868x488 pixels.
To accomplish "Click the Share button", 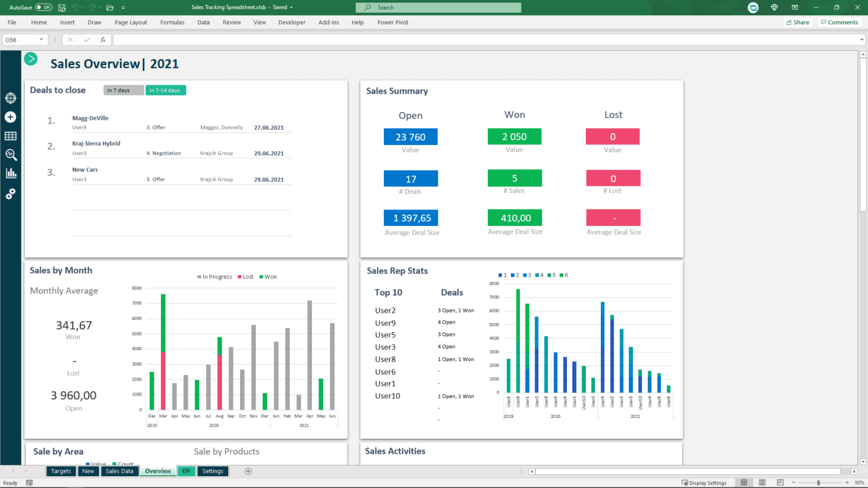I will [x=798, y=21].
